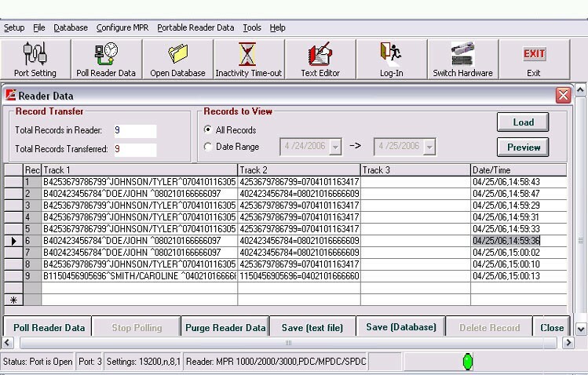
Task: Click Save (text file) button
Action: [312, 327]
